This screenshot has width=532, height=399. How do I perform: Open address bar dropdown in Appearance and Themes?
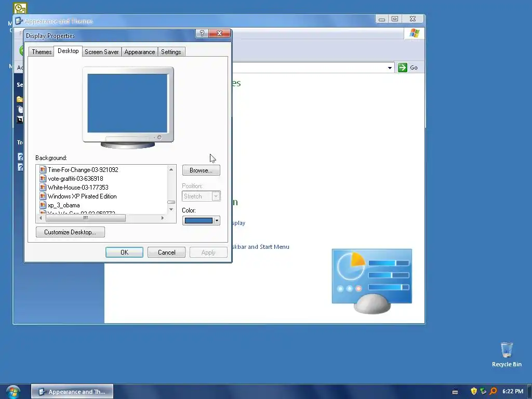pos(390,68)
